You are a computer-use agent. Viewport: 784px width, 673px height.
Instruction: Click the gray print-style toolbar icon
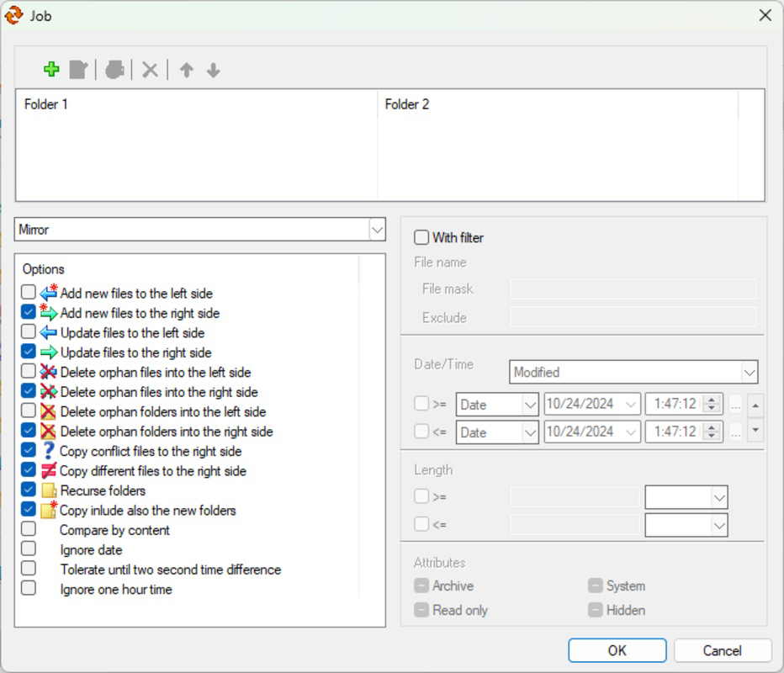click(114, 70)
